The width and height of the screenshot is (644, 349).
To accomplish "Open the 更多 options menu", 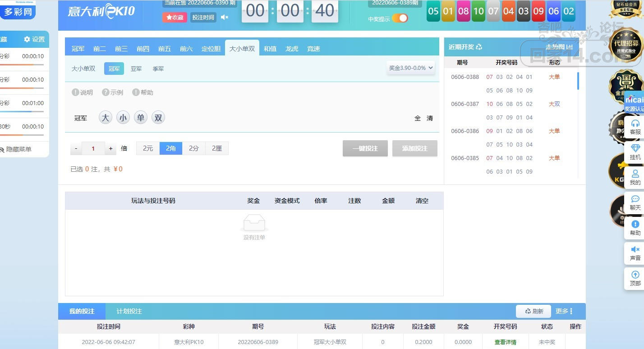I will click(564, 311).
